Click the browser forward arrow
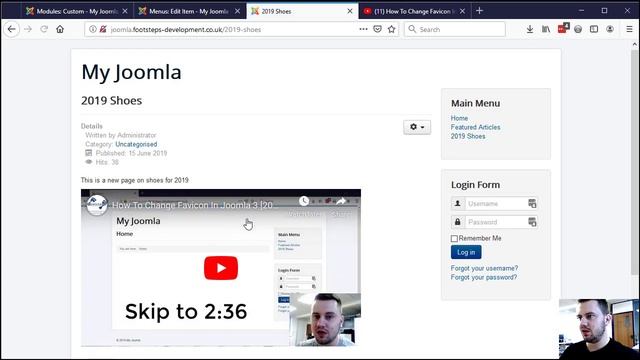Screen dimensions: 640x360 pyautogui.click(x=28, y=29)
